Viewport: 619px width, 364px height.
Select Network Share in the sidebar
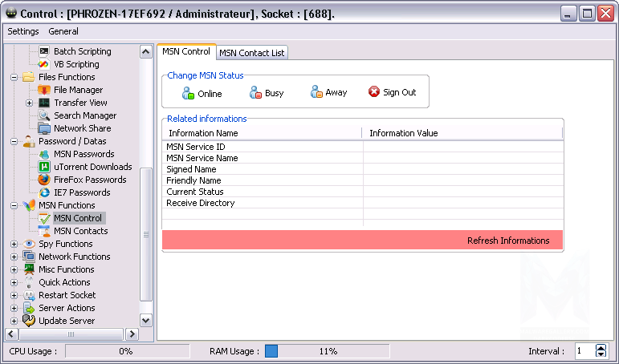82,128
